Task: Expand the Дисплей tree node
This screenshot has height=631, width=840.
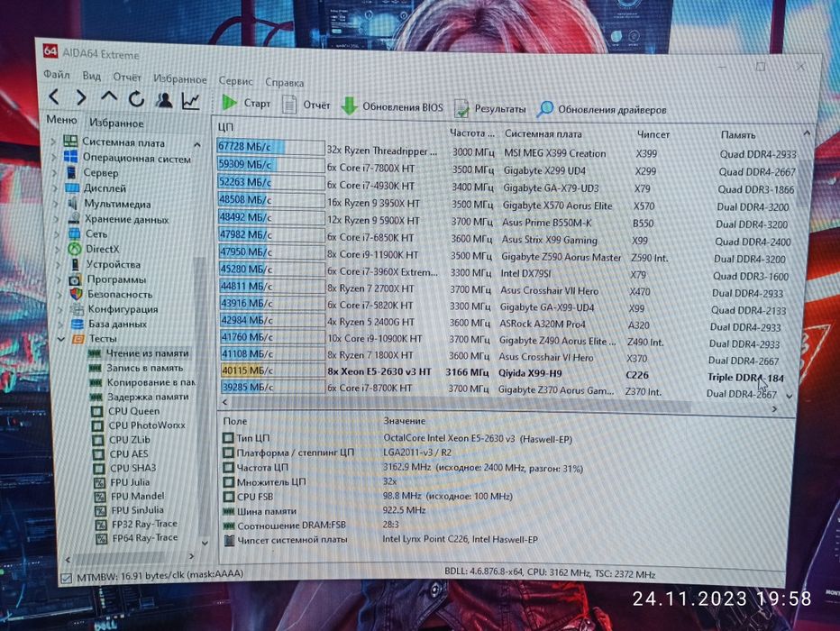Action: point(55,188)
